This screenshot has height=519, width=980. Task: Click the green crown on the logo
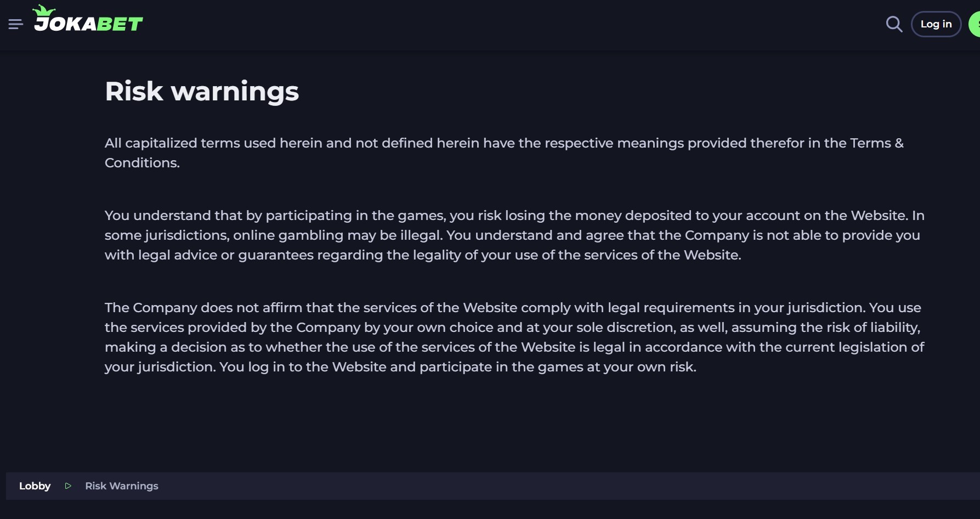[x=44, y=10]
